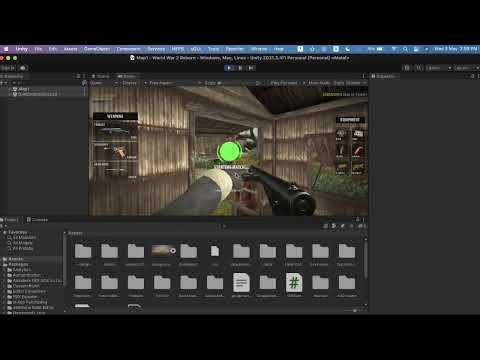Switch to the Scene tab
This screenshot has height=360, width=480.
pyautogui.click(x=101, y=76)
